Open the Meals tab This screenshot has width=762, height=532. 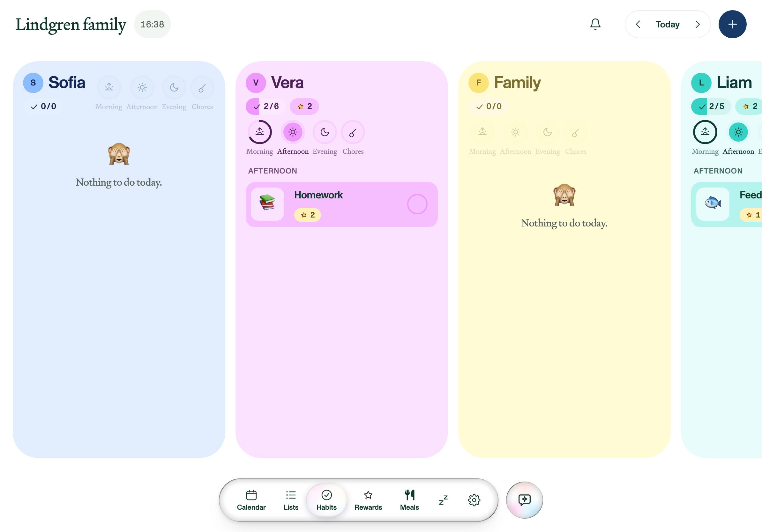pos(409,499)
